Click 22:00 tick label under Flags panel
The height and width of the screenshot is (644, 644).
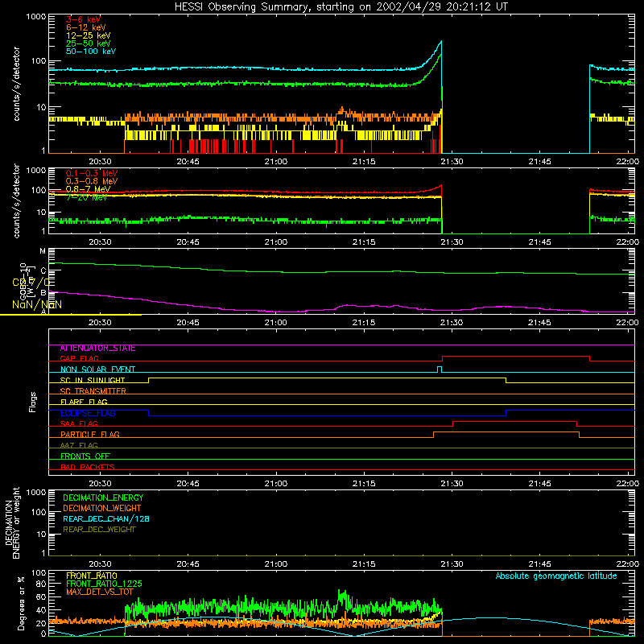pos(628,484)
